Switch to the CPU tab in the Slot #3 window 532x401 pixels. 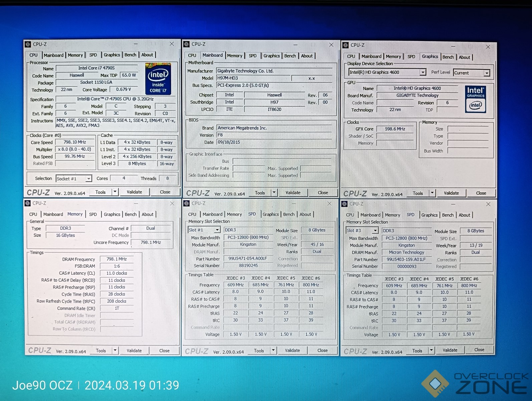(350, 215)
